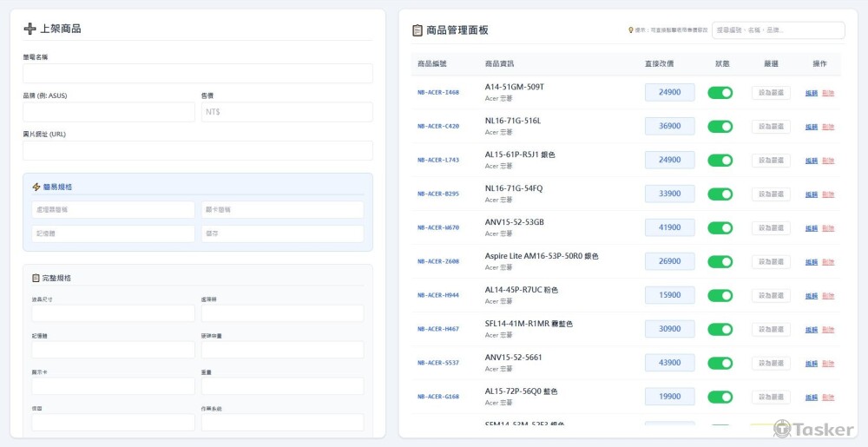Select the NT$ price input

tap(286, 112)
